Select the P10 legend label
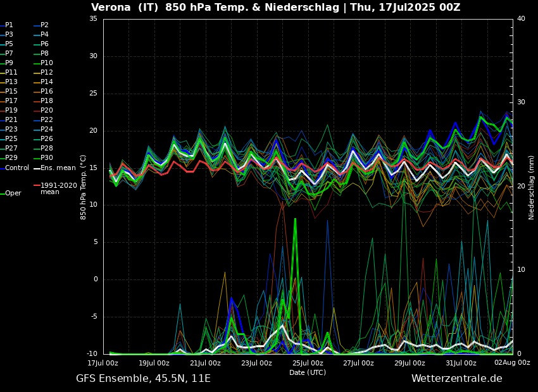 point(47,63)
